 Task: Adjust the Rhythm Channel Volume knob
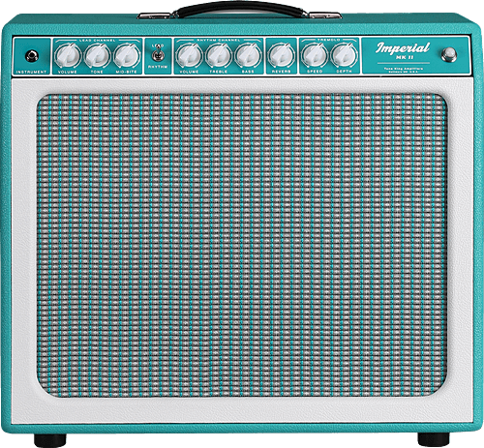coord(189,55)
